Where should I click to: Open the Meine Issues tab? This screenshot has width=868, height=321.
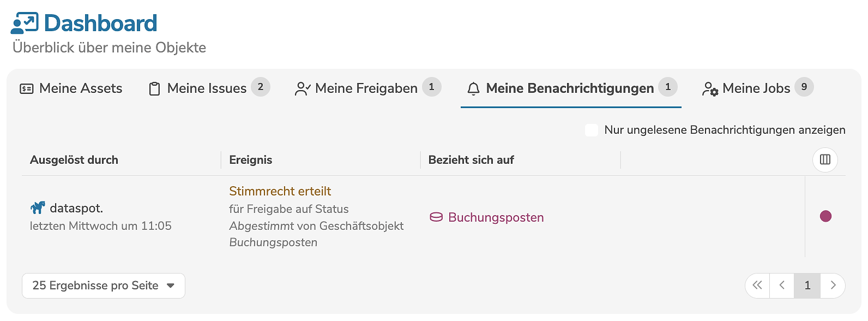207,88
